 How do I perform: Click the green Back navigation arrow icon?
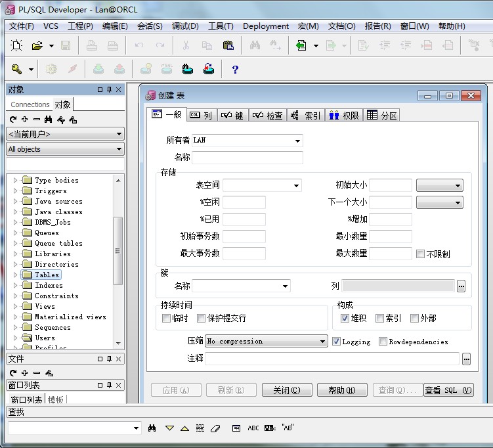301,45
